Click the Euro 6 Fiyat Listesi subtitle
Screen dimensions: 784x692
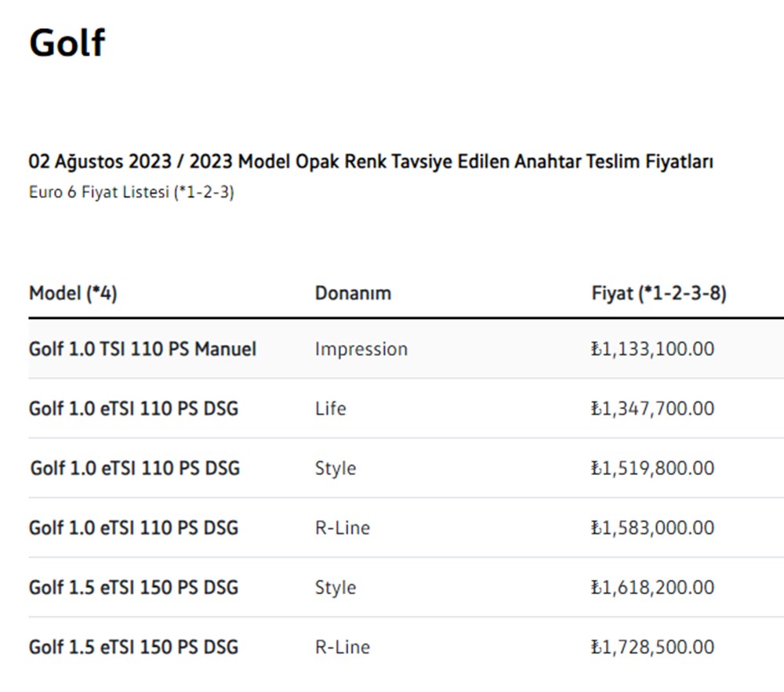(131, 192)
